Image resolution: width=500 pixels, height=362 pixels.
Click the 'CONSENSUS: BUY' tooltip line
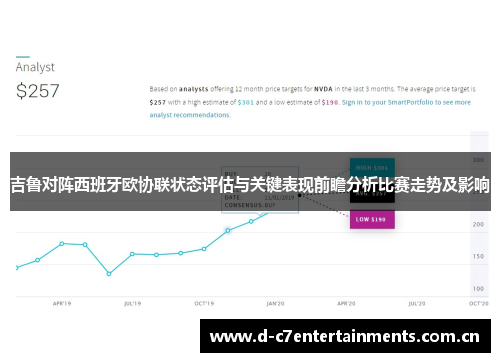[x=250, y=205]
